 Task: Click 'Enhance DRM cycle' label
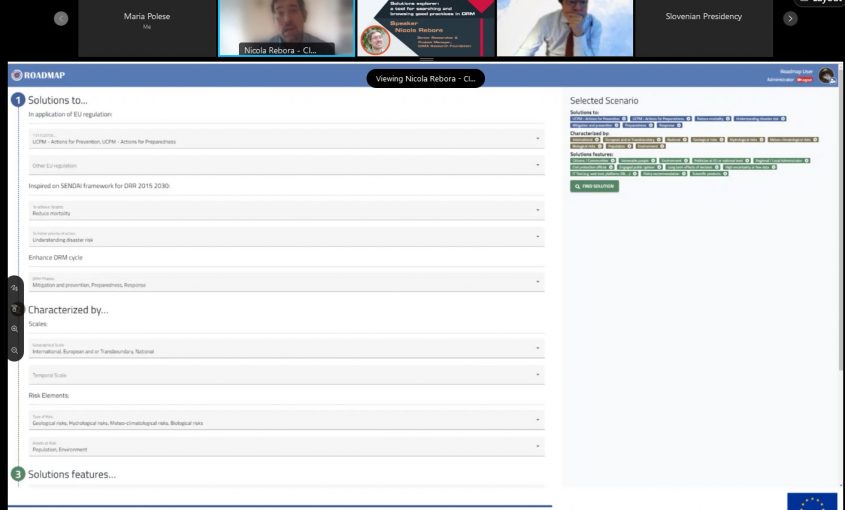coord(56,258)
